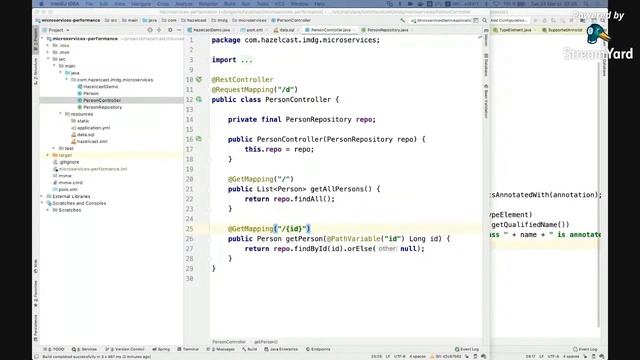Expand External Libraries node

click(42, 196)
